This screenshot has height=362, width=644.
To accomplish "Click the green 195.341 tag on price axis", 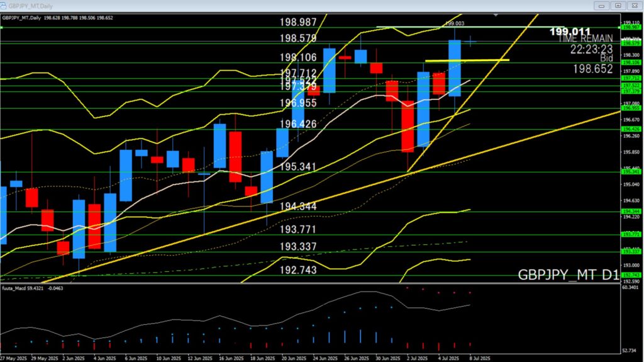I will pyautogui.click(x=631, y=172).
